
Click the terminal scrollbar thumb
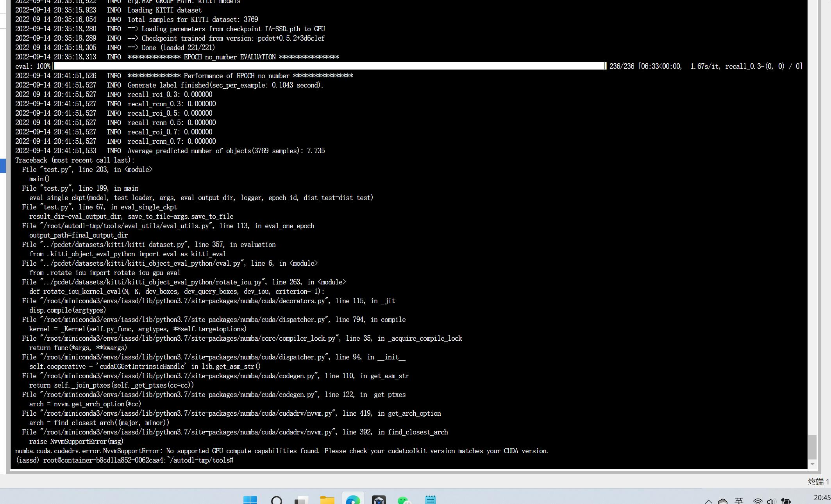[x=812, y=447]
